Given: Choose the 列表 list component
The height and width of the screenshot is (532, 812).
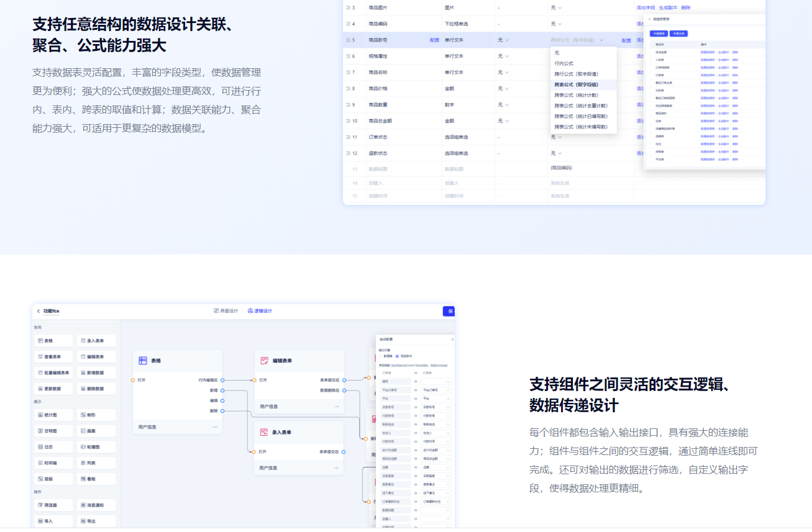Looking at the screenshot, I should [x=96, y=463].
